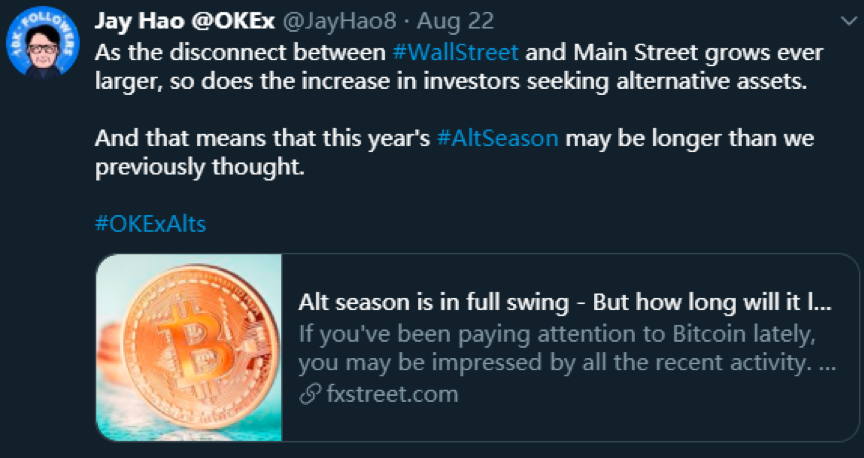Click the 'previously thought' line of the tweet
This screenshot has width=864, height=458.
coord(199,167)
